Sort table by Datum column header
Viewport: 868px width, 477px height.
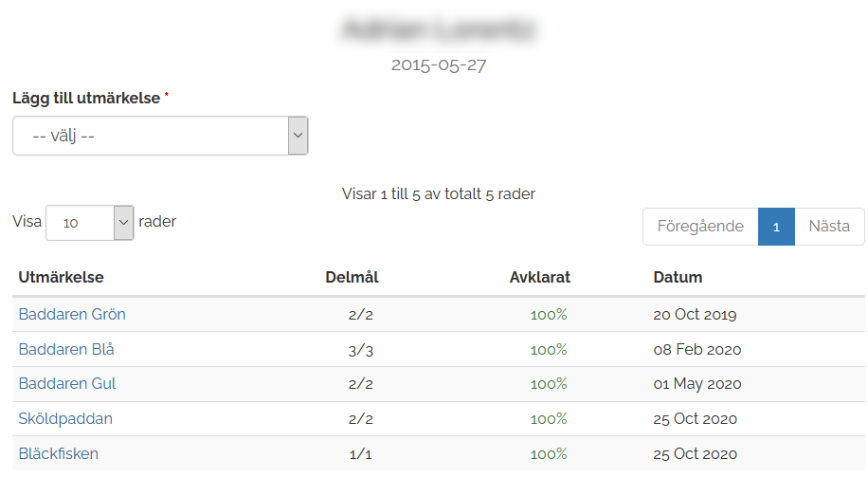click(x=678, y=277)
